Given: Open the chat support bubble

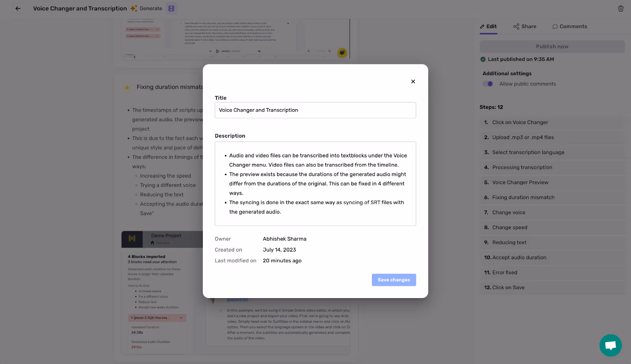Looking at the screenshot, I should point(610,345).
